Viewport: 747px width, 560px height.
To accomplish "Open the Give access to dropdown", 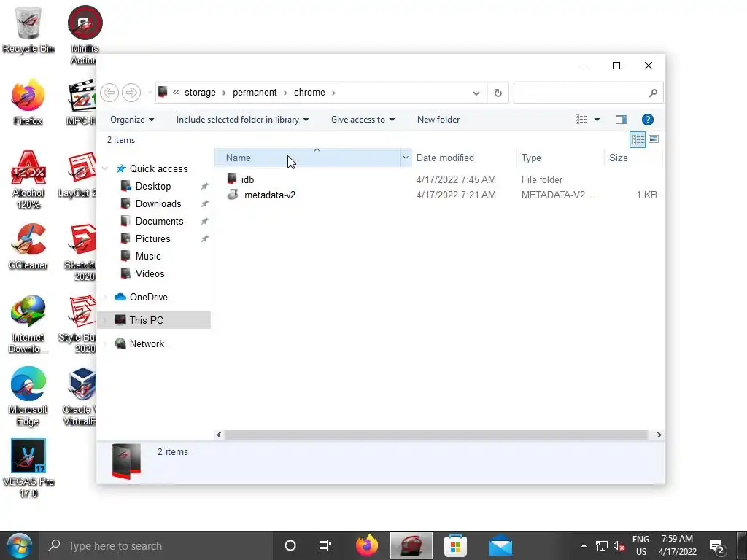I will pyautogui.click(x=363, y=120).
